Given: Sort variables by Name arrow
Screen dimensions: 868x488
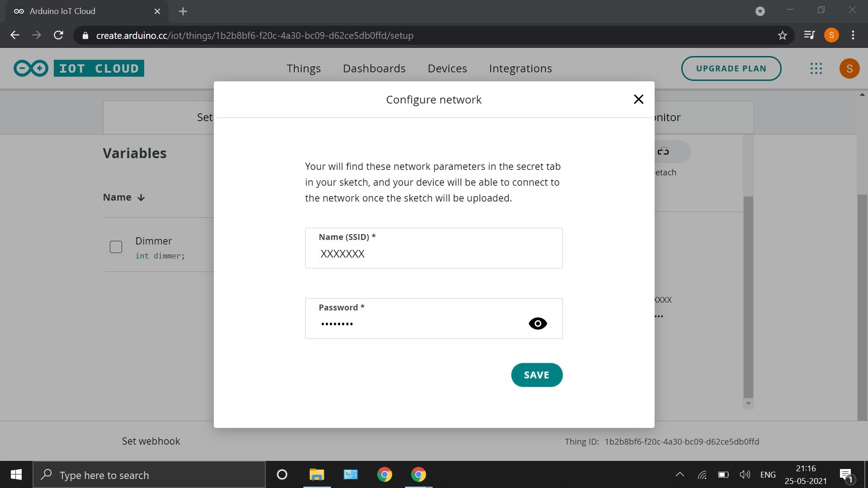Looking at the screenshot, I should 141,197.
